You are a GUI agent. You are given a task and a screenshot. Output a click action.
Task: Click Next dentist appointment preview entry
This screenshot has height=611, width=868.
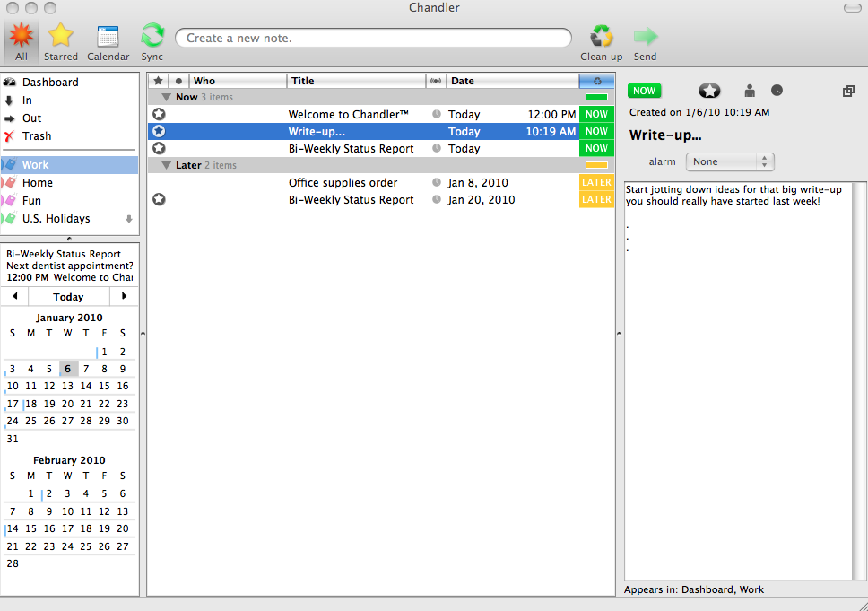[x=70, y=266]
